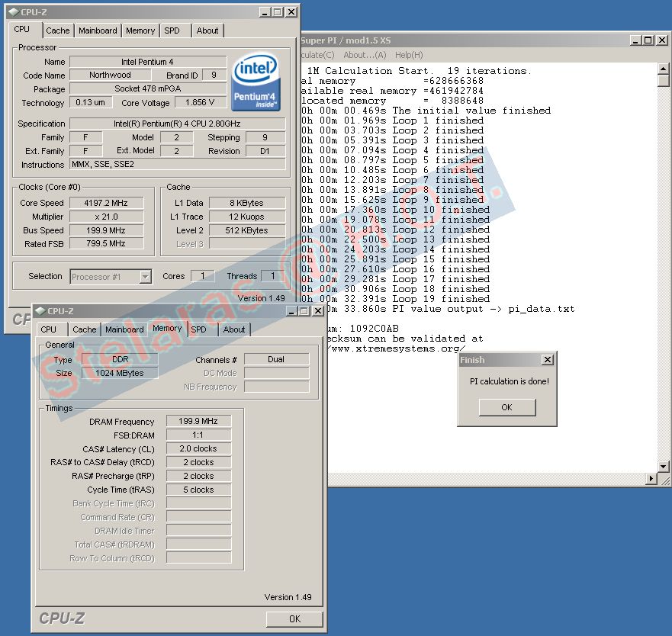The image size is (672, 636).
Task: Click the Channels # Dual field
Action: [276, 359]
